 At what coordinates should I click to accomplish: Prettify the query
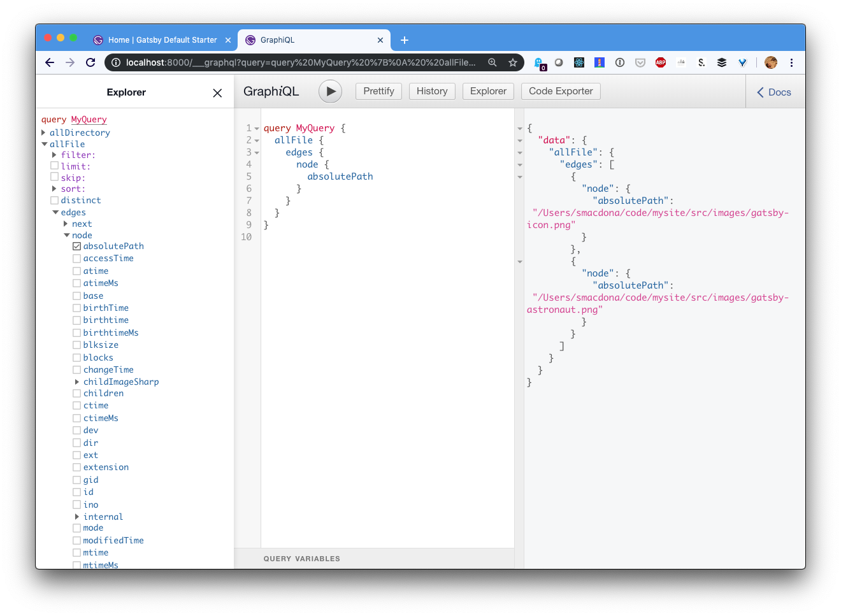[378, 91]
